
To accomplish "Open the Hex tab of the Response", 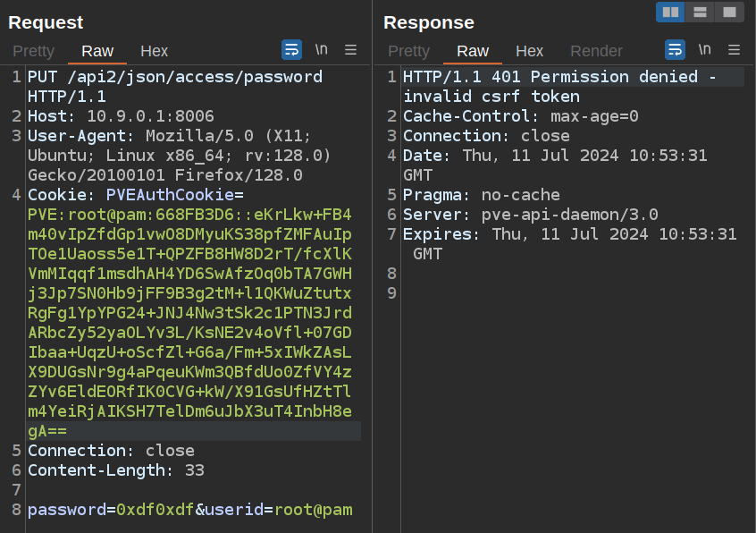I will 529,51.
